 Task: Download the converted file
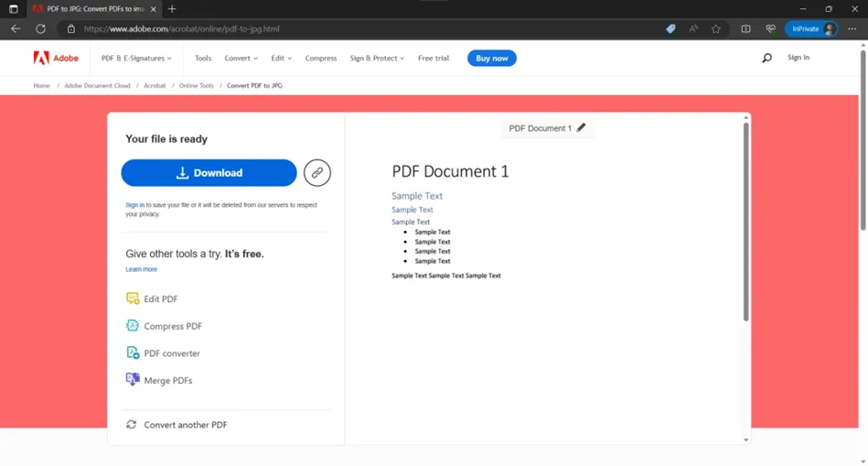(x=209, y=173)
